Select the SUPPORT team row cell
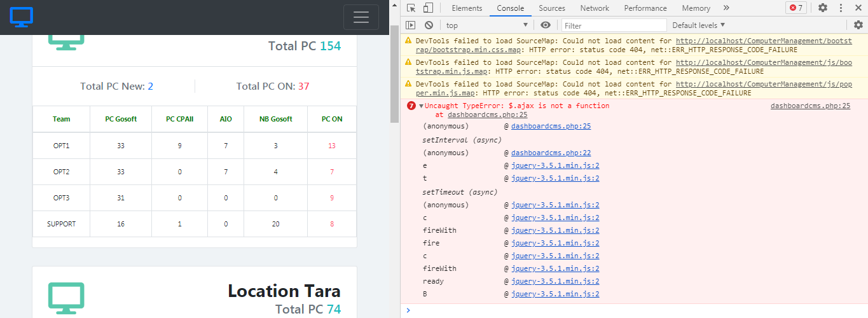This screenshot has width=868, height=318. pyautogui.click(x=62, y=224)
